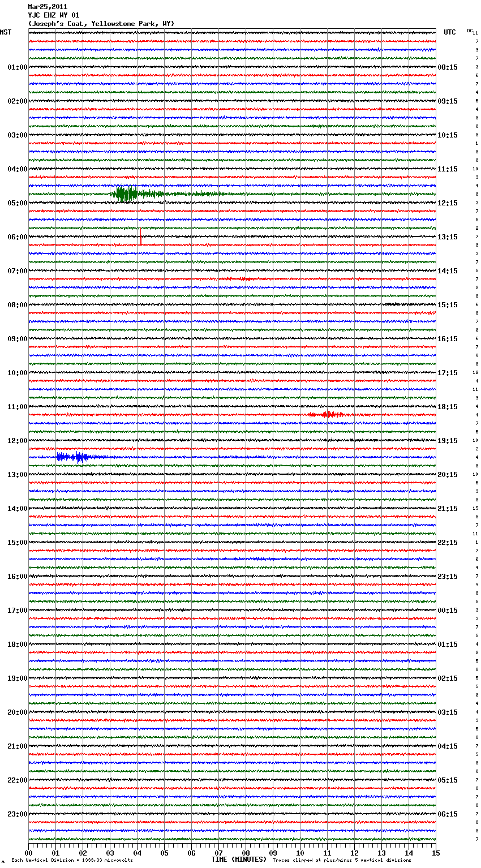Click the 10 minute label on bottom axis
This screenshot has height=868, width=481.
point(300,853)
